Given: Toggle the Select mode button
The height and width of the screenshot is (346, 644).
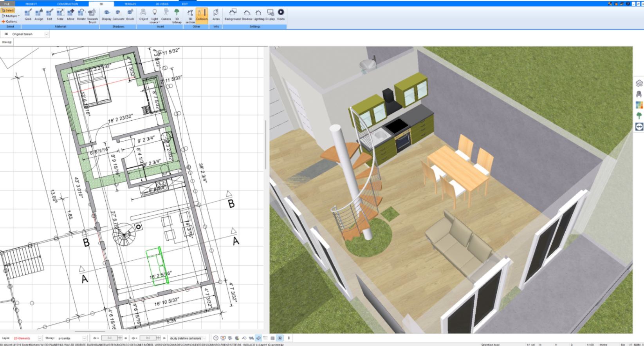Looking at the screenshot, I should [8, 11].
